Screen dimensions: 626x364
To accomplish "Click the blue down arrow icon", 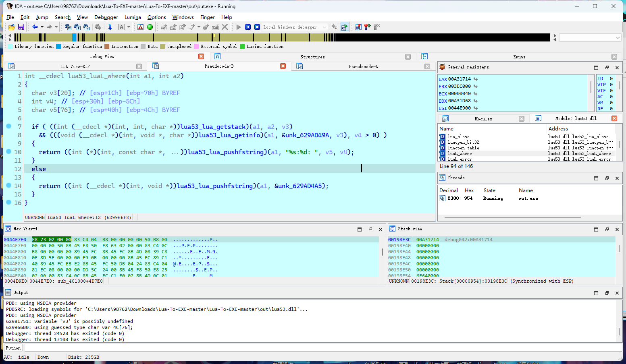I will [x=110, y=27].
